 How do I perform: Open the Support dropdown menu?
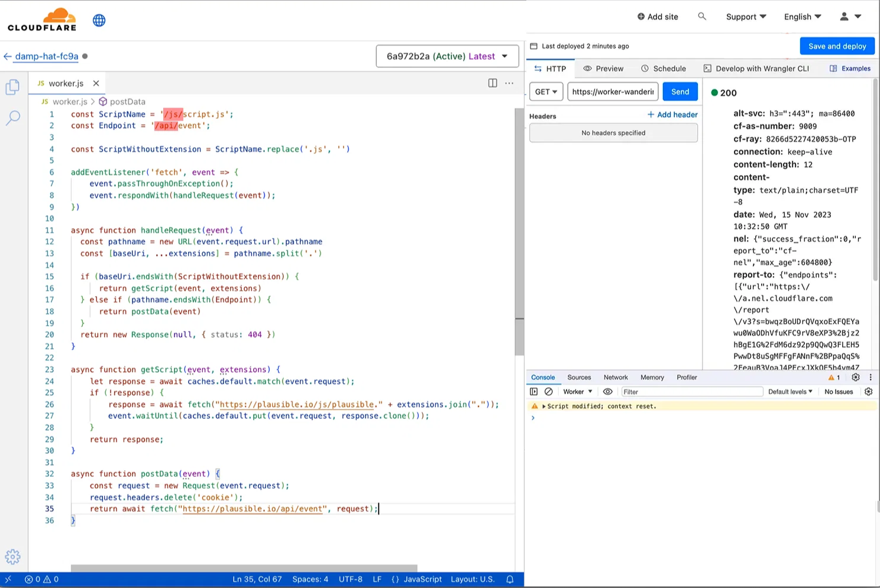[x=746, y=17]
